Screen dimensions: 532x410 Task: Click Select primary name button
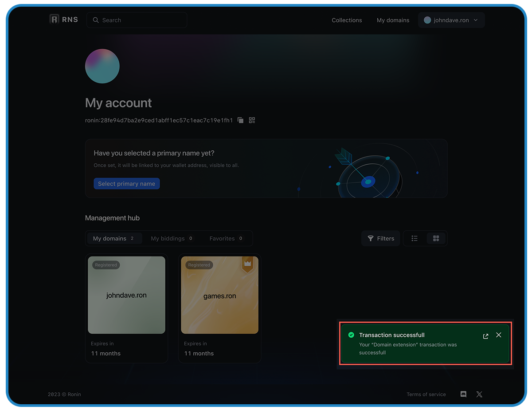coord(126,184)
